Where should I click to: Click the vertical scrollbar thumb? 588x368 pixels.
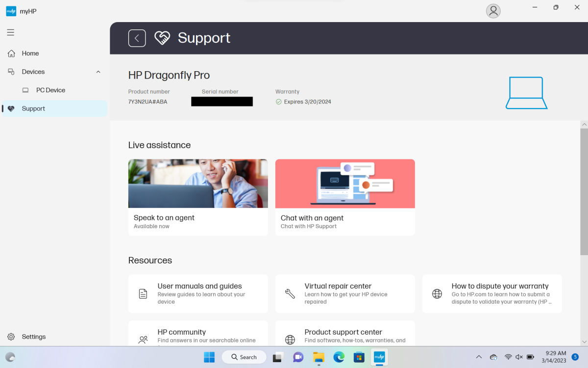click(x=584, y=191)
